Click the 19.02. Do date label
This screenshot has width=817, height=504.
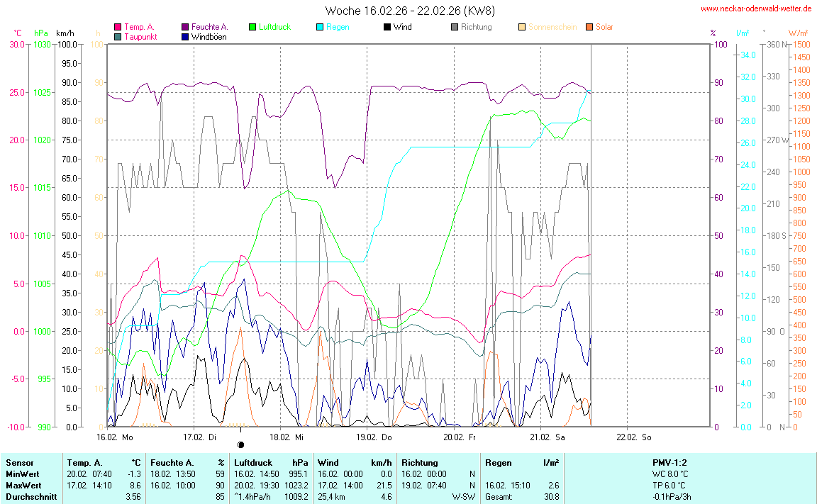point(378,436)
